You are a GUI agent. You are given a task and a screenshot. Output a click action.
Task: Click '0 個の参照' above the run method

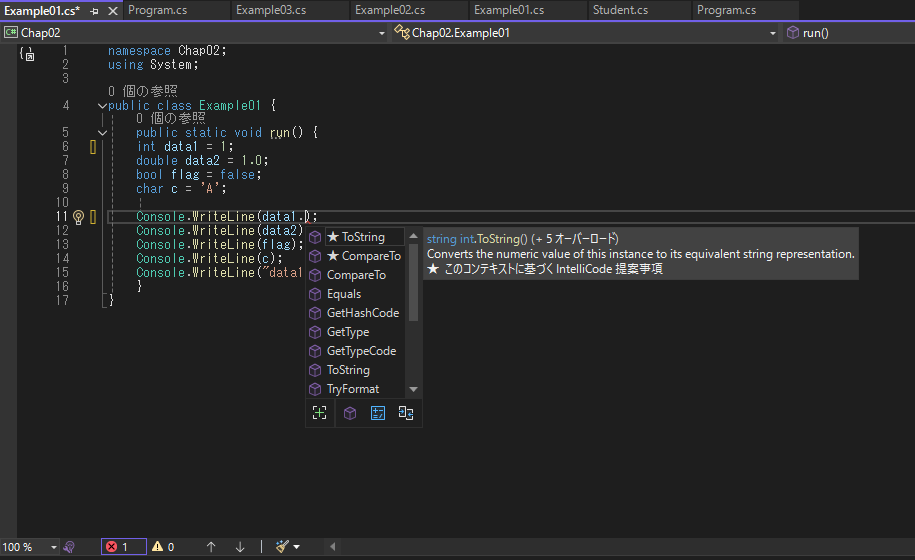click(170, 118)
